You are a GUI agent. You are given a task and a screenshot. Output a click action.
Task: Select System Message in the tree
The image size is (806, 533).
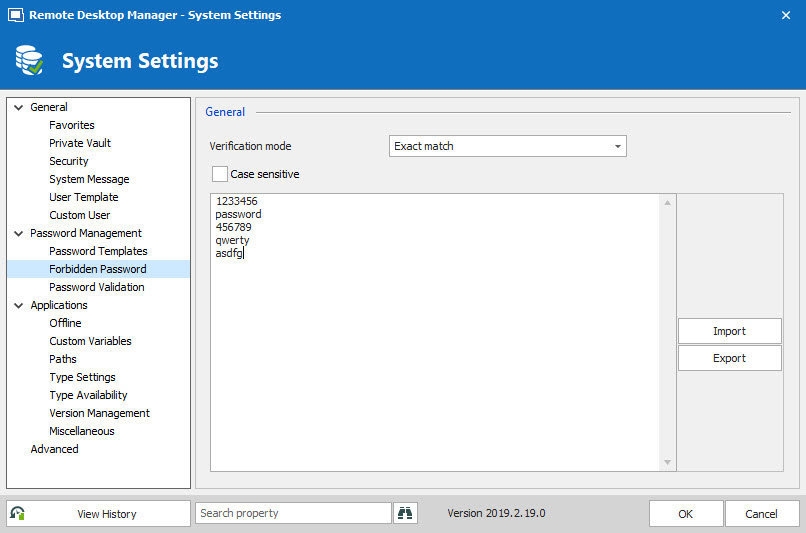coord(89,179)
